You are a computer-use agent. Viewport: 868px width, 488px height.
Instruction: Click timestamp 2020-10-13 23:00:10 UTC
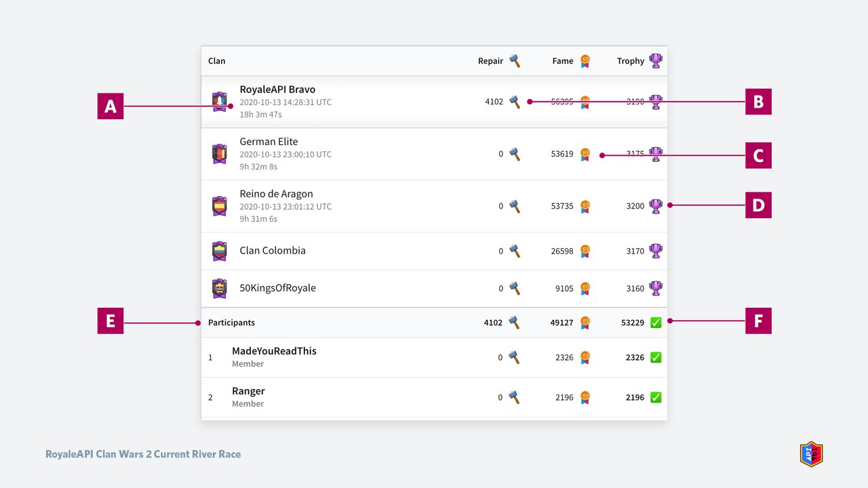click(285, 155)
